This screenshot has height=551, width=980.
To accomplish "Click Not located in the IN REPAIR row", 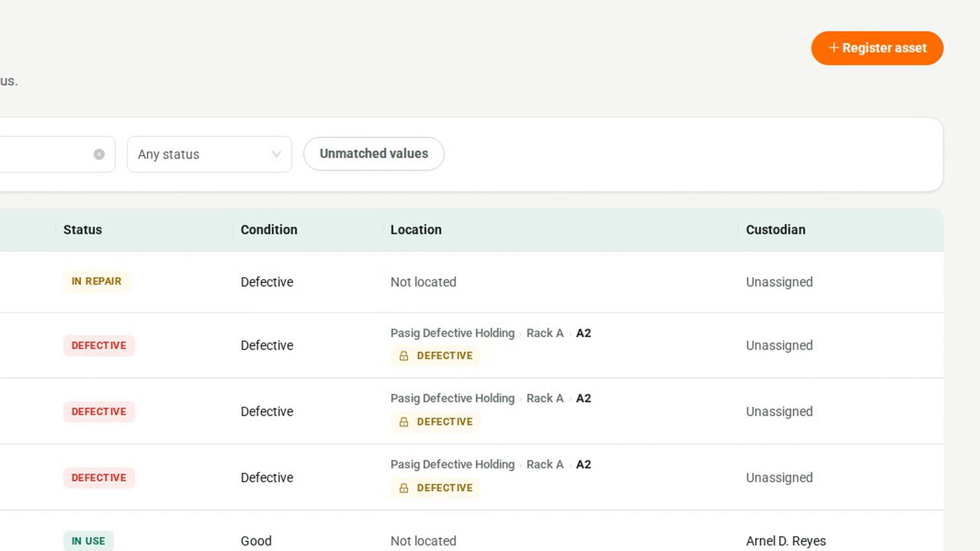I will 423,282.
